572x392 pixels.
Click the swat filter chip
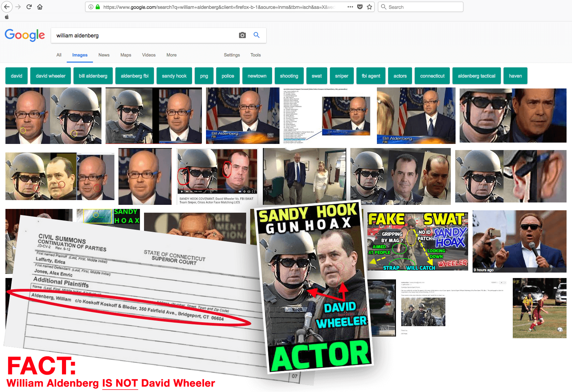coord(317,76)
